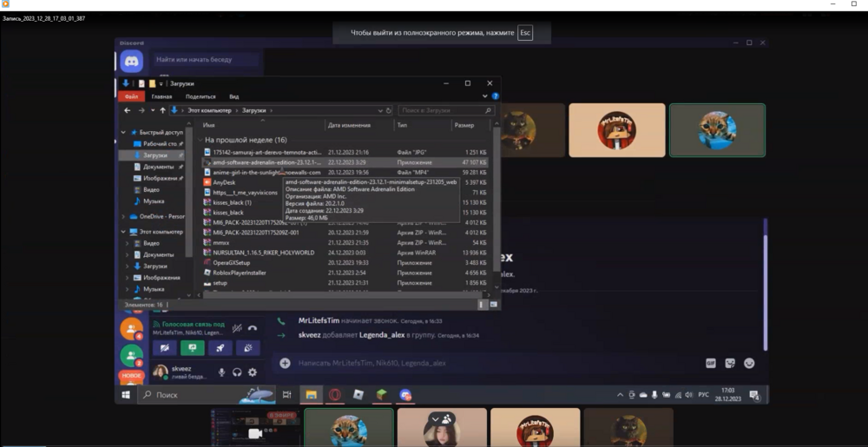Screen dimensions: 868x447
Task: Open the Главная ribbon tab
Action: point(161,97)
